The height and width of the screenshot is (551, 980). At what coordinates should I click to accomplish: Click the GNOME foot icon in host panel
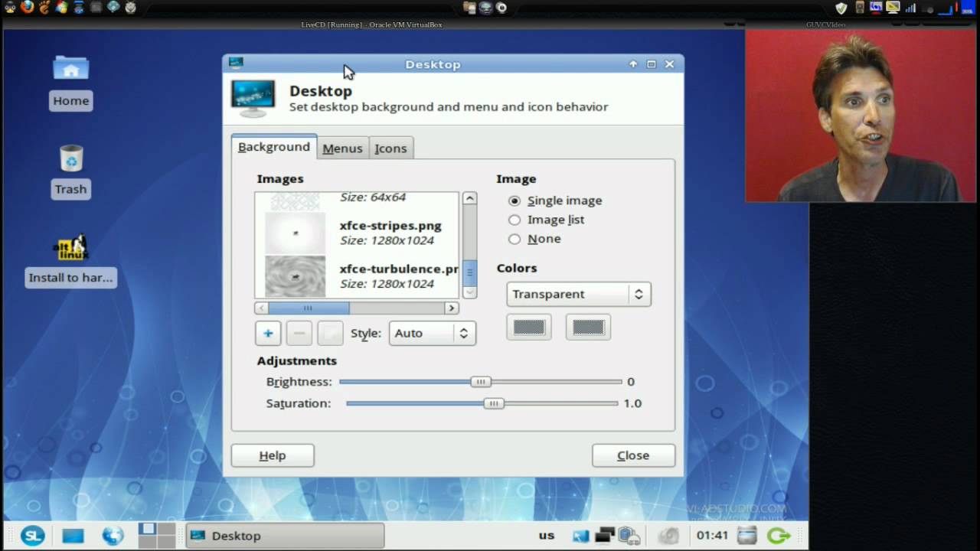coord(44,8)
